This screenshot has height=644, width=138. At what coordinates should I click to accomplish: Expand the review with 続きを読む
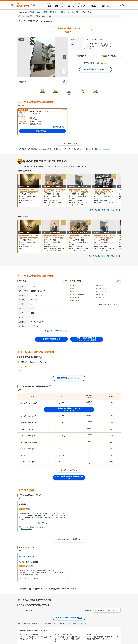pyautogui.click(x=42, y=523)
